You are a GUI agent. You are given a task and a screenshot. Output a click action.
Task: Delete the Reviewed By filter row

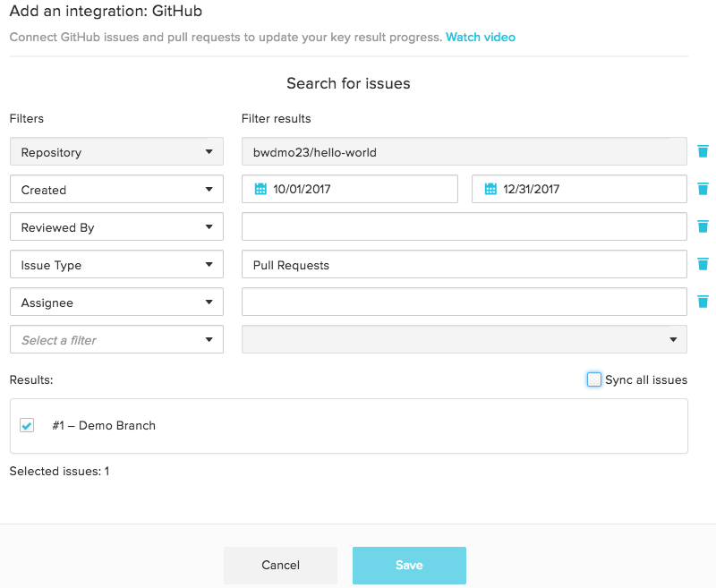tap(703, 226)
